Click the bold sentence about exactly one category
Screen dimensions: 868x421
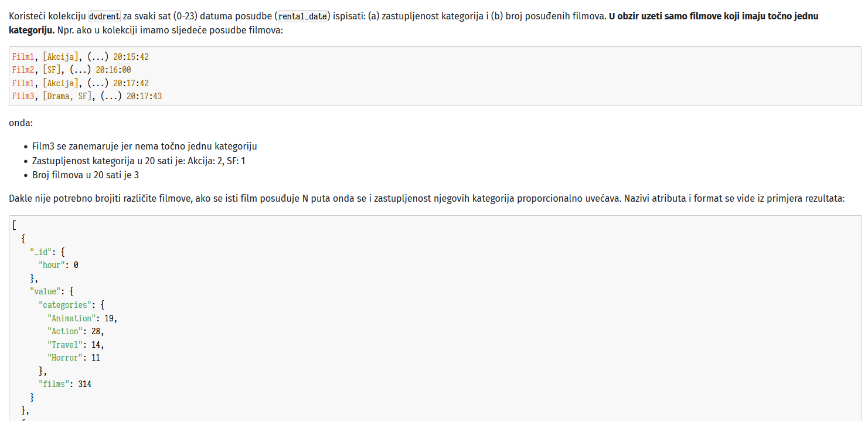tap(414, 22)
